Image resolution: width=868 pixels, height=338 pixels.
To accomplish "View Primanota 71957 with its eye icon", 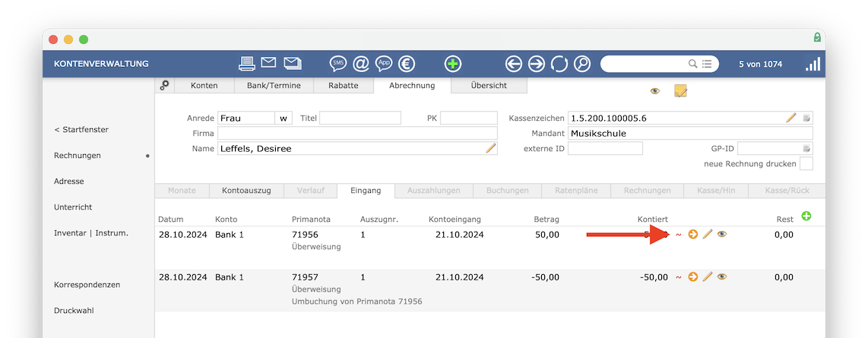I will [722, 276].
